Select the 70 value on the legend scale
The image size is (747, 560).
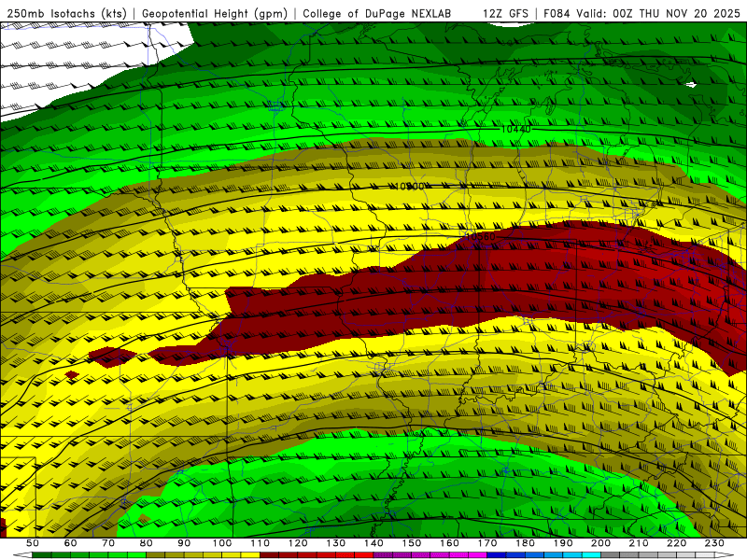click(108, 543)
